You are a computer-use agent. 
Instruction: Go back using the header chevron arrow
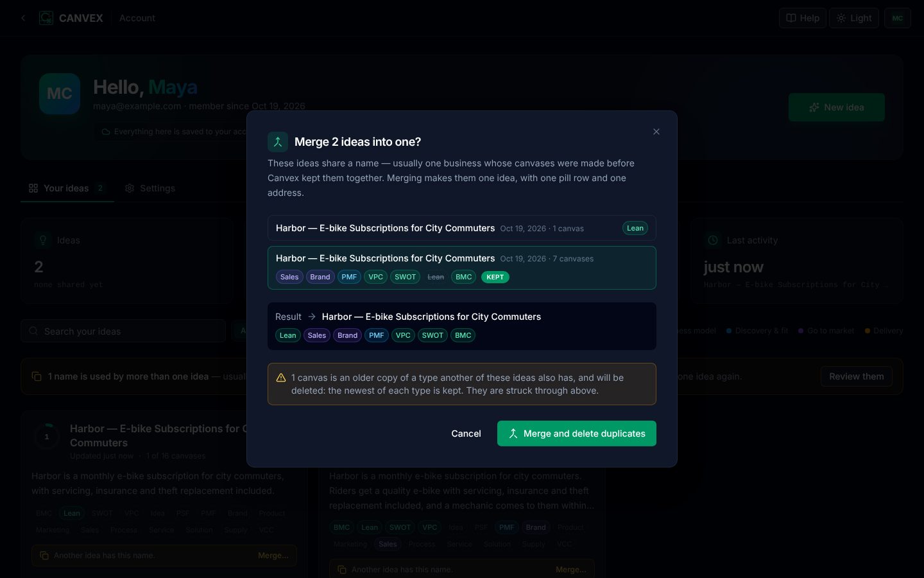point(23,18)
